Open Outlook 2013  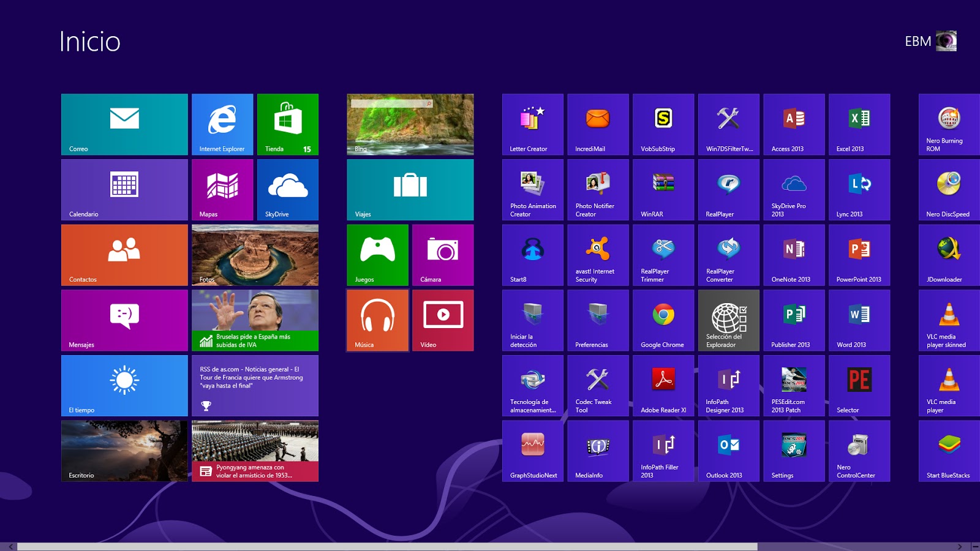coord(729,451)
